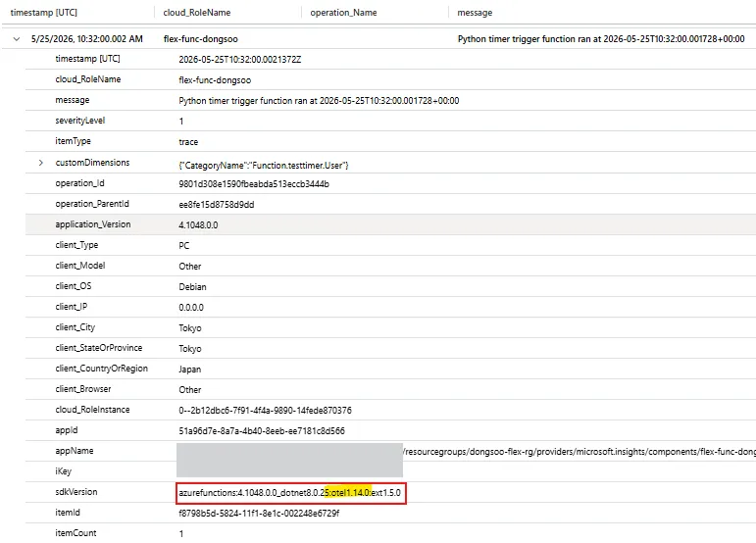
Task: Select client_Model value Other
Action: click(x=190, y=267)
